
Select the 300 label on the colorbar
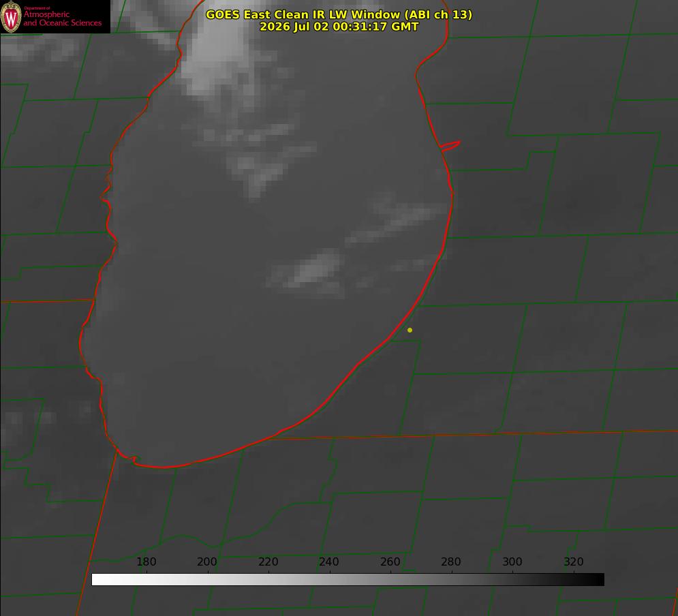(512, 561)
